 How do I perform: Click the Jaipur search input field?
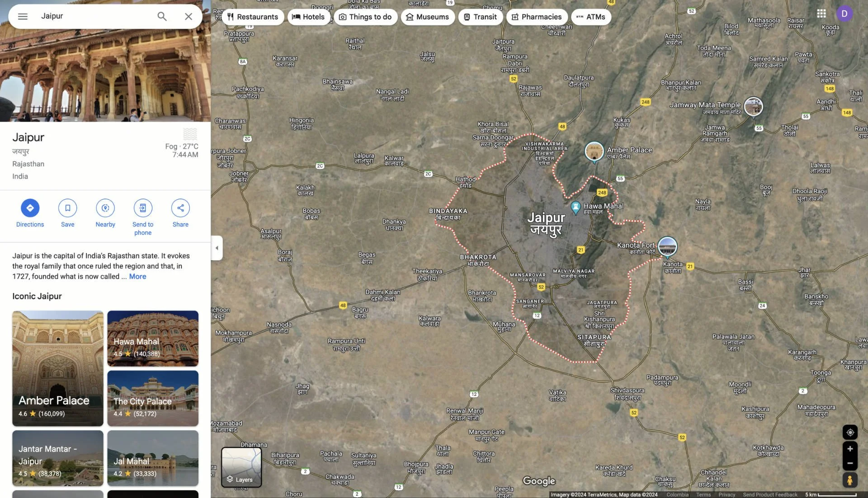click(93, 16)
